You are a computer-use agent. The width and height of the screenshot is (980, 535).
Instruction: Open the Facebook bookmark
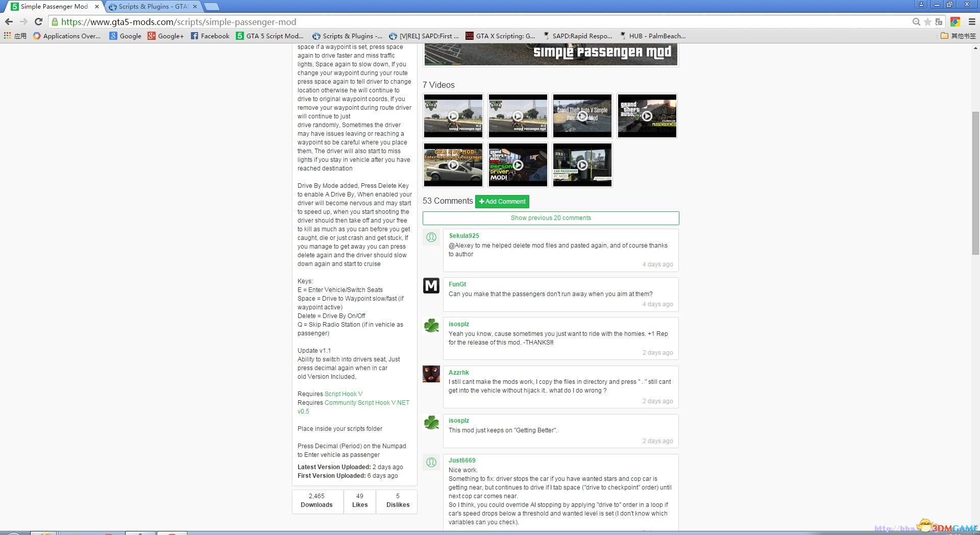click(x=210, y=36)
